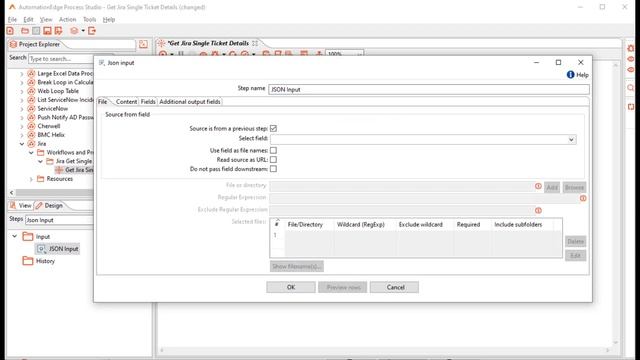
Task: Click the Resources folder icon
Action: [40, 179]
